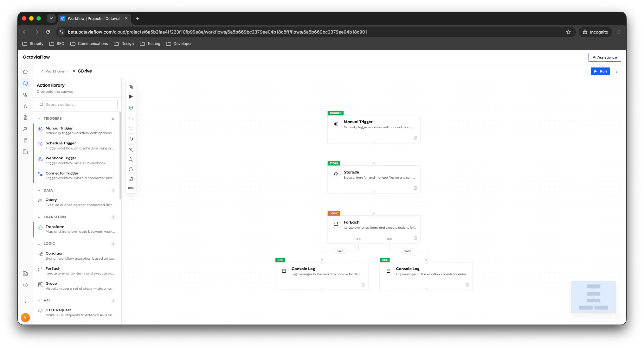Zoom in on the canvas
This screenshot has height=348, width=644.
point(131,150)
